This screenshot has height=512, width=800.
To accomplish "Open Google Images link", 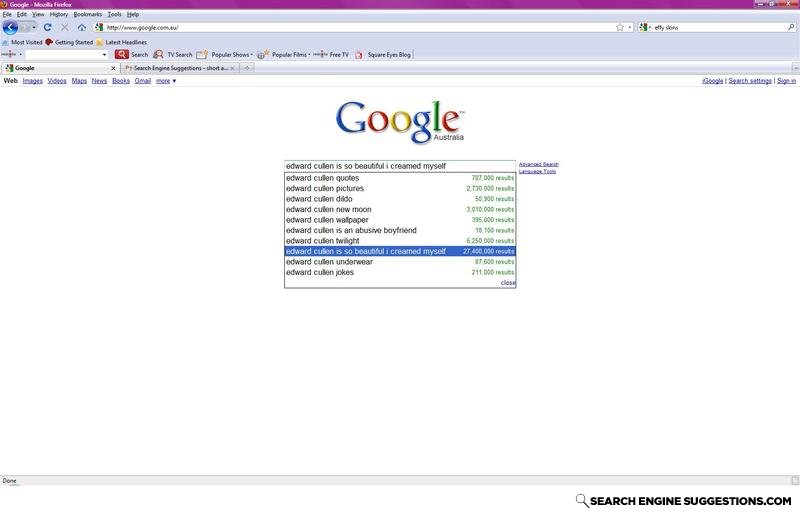I will (x=33, y=81).
